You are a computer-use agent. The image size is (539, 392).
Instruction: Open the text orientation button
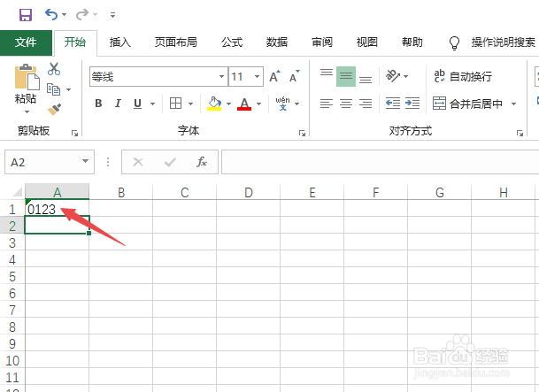(x=393, y=75)
